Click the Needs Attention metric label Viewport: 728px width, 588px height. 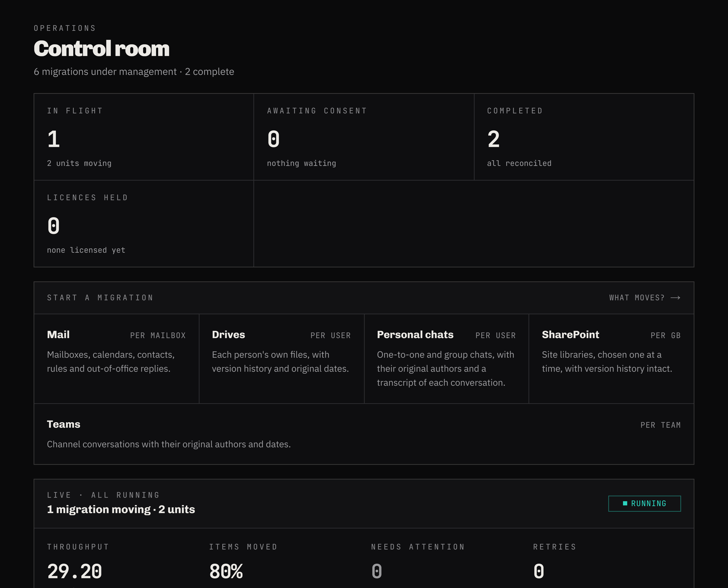pos(418,547)
